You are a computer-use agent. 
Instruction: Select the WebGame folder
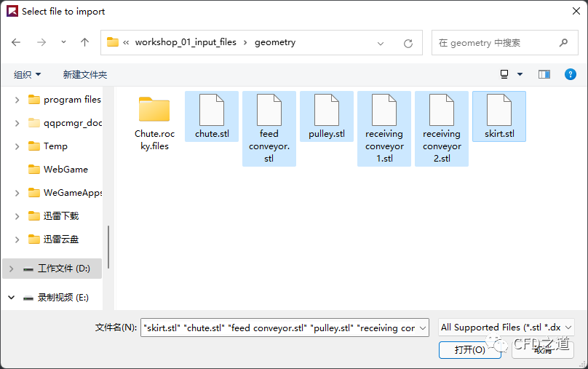click(57, 170)
